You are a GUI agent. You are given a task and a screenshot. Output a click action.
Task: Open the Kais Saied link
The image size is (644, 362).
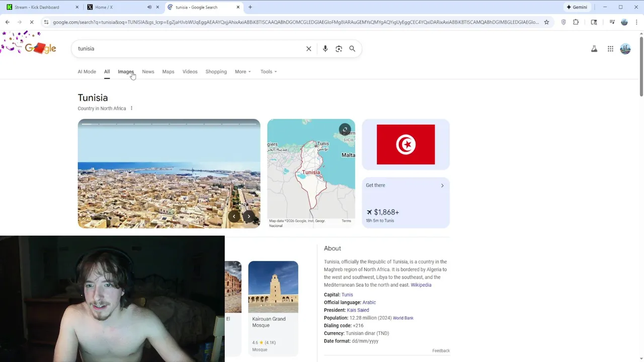click(358, 310)
